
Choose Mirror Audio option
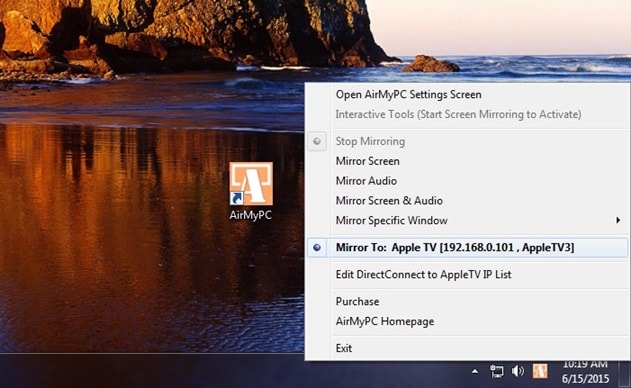click(x=366, y=181)
